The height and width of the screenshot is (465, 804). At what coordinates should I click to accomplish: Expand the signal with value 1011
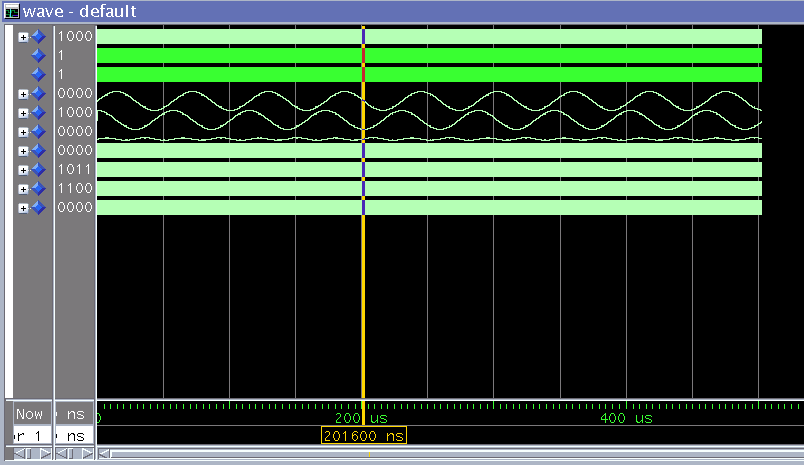23,170
